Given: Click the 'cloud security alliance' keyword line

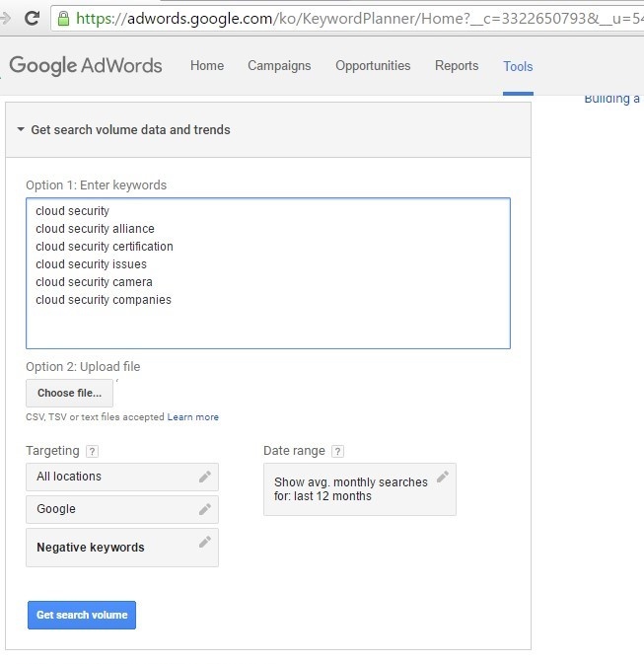Looking at the screenshot, I should click(x=95, y=229).
